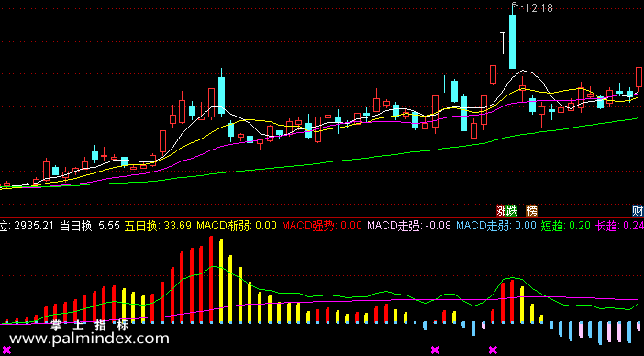Viewport: 644px width, 356px height.
Task: Click the tallest red MACD histogram bar
Action: [211, 280]
